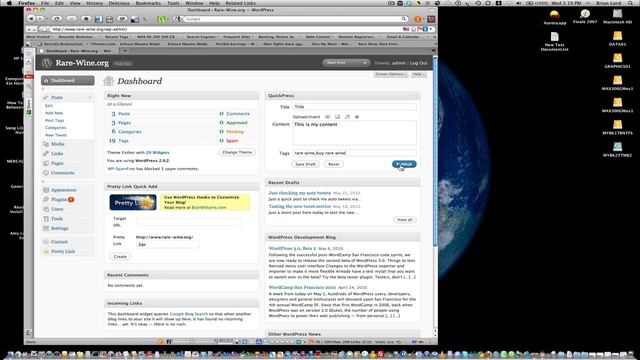
Task: Click the Firefox home toolbar button
Action: click(86, 19)
